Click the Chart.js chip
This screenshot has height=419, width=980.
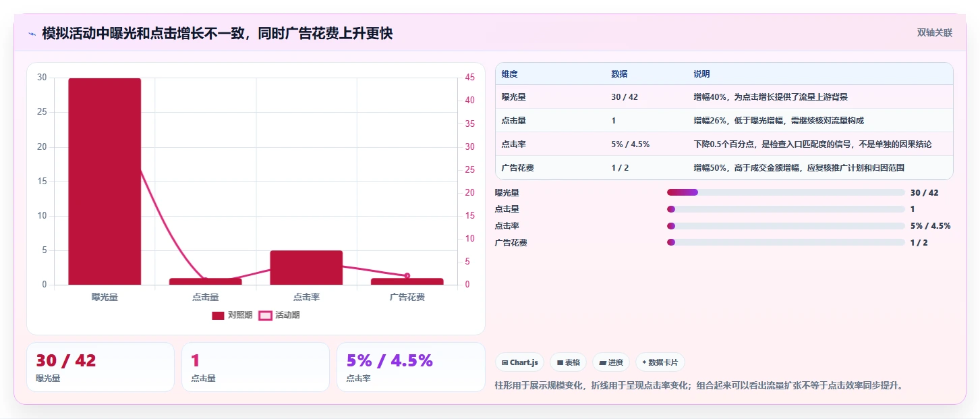pos(520,362)
